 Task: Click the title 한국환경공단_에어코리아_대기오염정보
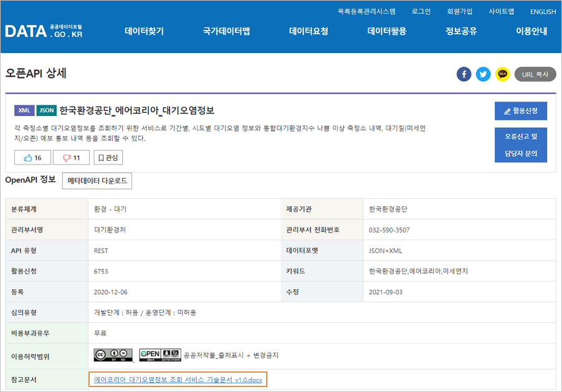[x=136, y=110]
